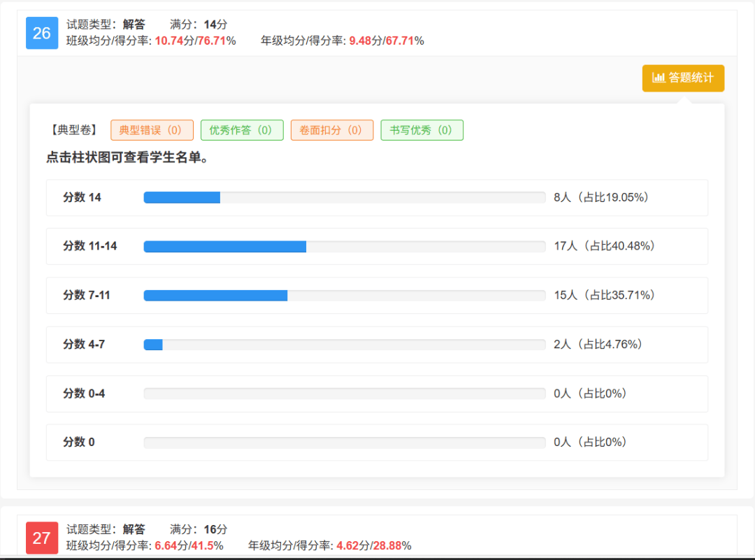Select the 书写优秀 (0) tag
This screenshot has height=560, width=755.
422,130
